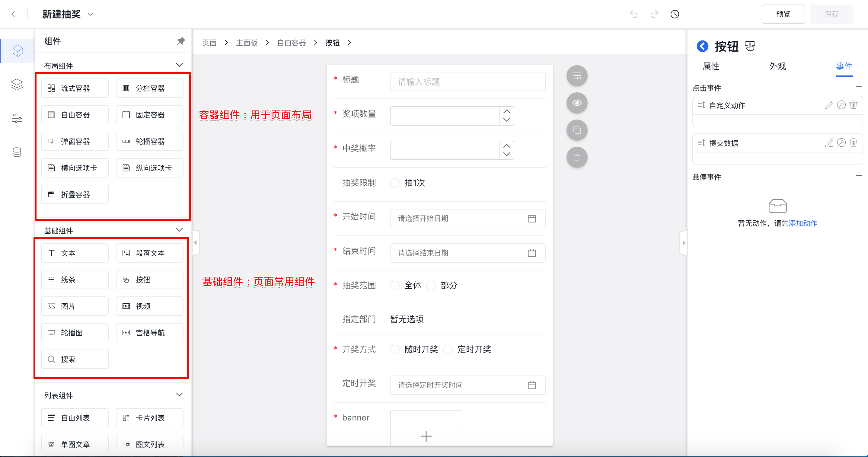
Task: Open the sliders settings icon in sidebar
Action: coord(17,118)
